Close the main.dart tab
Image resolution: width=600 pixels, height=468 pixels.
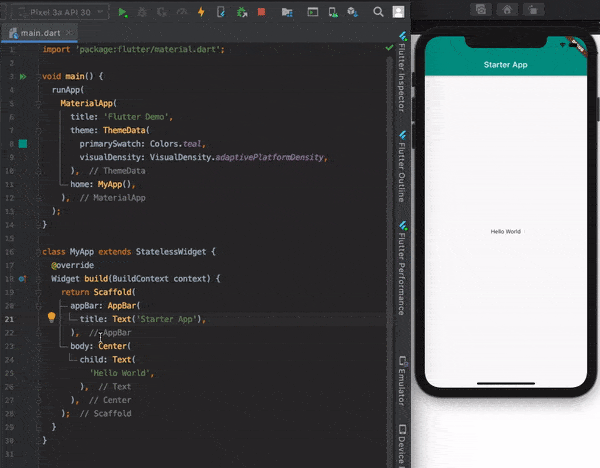69,33
